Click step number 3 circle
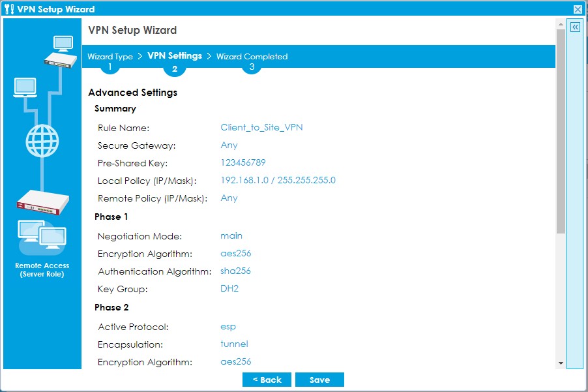The height and width of the screenshot is (392, 588). tap(252, 67)
